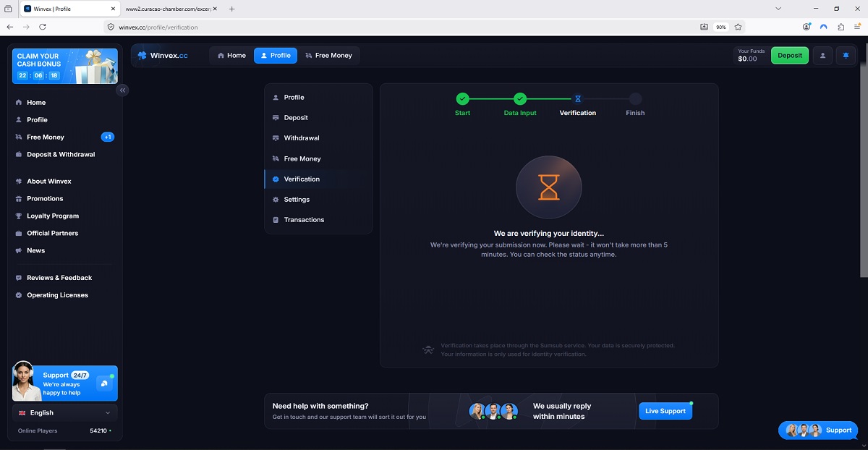Click the Sumsub service logo icon
The image size is (868, 450).
click(x=428, y=350)
